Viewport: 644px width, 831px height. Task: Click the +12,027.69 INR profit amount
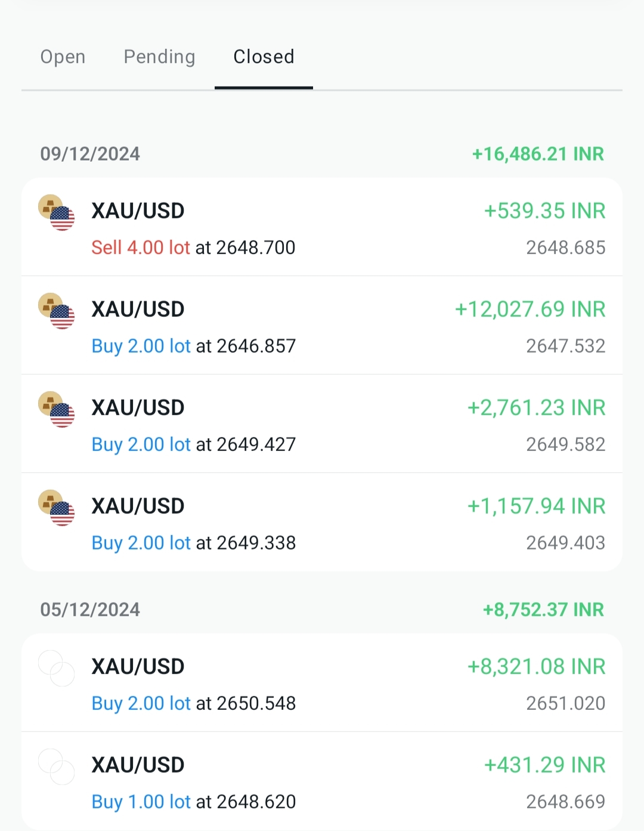point(530,309)
